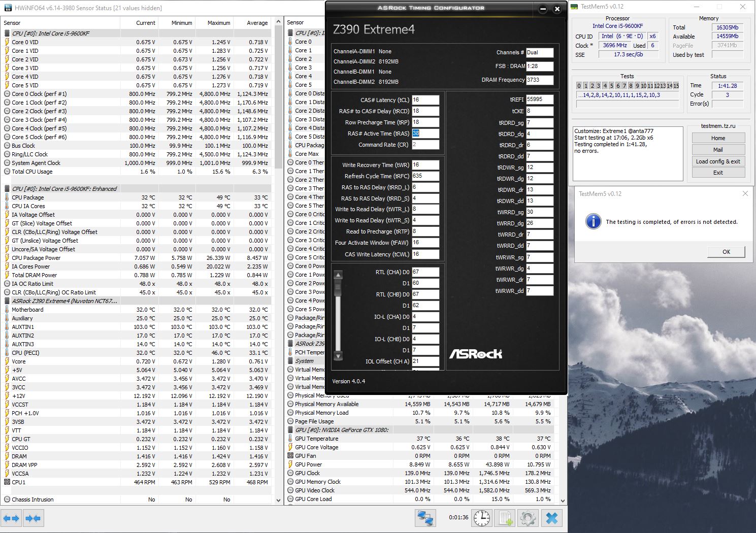Click the clock icon beside Bus Clock
Viewport: 756px width, 533px height.
(x=7, y=146)
